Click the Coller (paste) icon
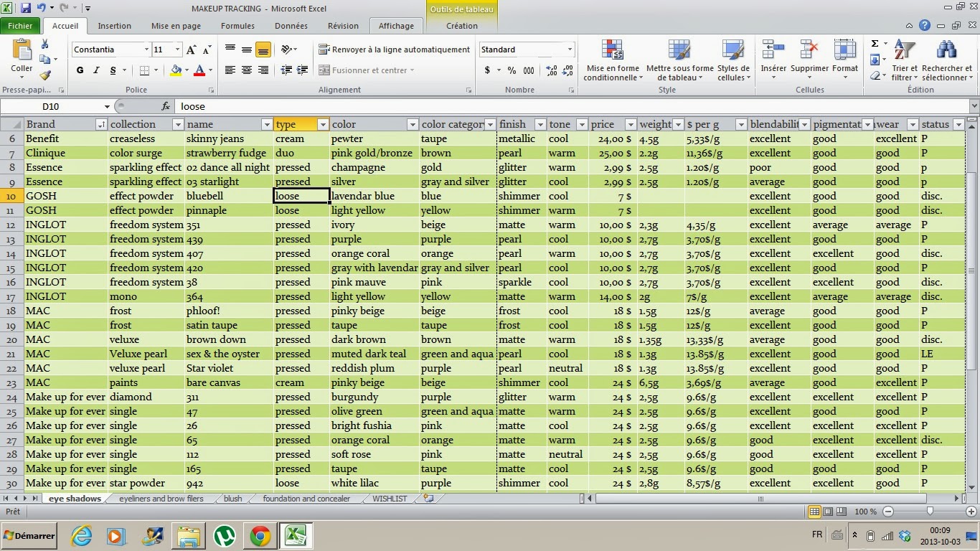The width and height of the screenshot is (980, 551). [x=22, y=50]
